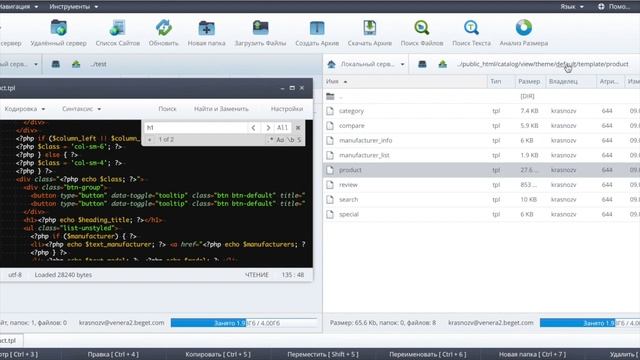
Task: Go to previous search match arrow
Action: click(253, 128)
